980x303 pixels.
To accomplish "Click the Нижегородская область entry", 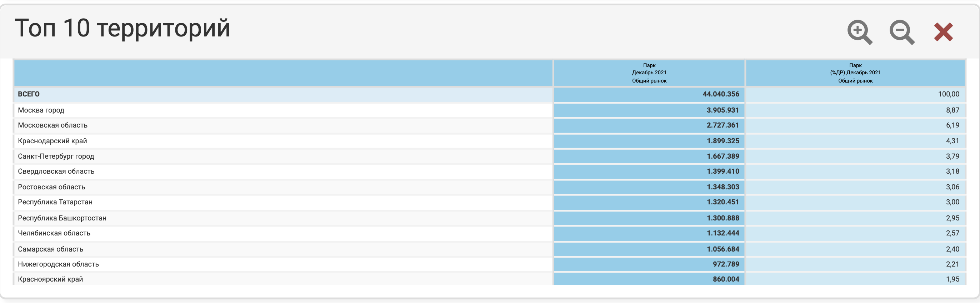I will point(58,264).
